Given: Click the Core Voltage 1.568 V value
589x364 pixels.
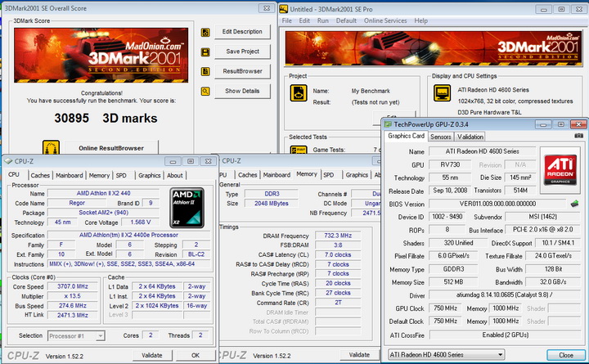Looking at the screenshot, I should 140,222.
